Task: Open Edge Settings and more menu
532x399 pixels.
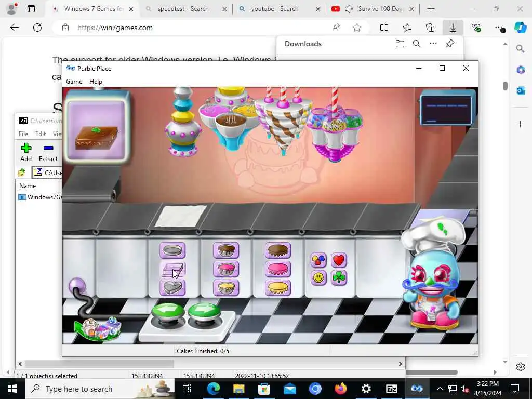Action: coord(499,28)
